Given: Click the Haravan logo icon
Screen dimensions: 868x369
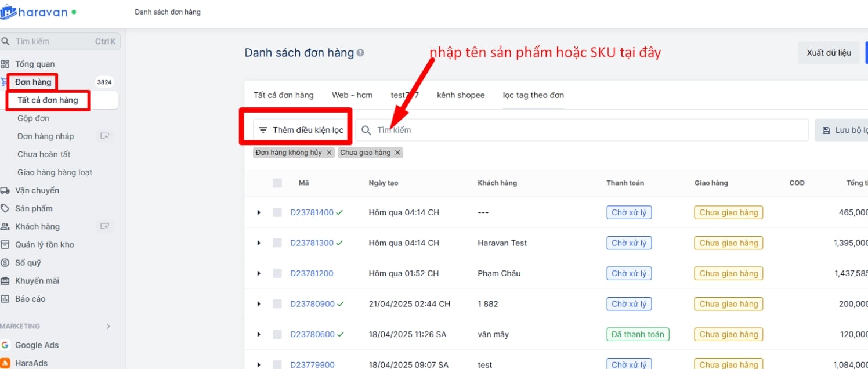Looking at the screenshot, I should click(x=8, y=12).
